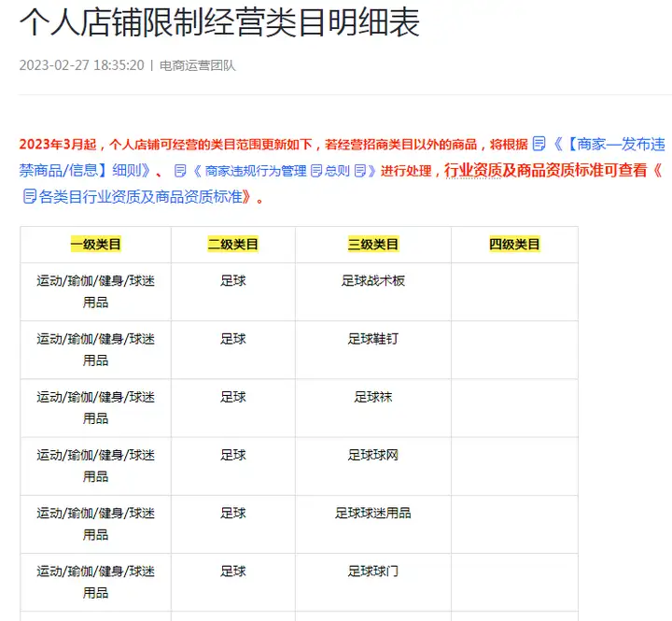Click document icon before 商家违规行为管理 link
The image size is (672, 621).
(x=180, y=171)
